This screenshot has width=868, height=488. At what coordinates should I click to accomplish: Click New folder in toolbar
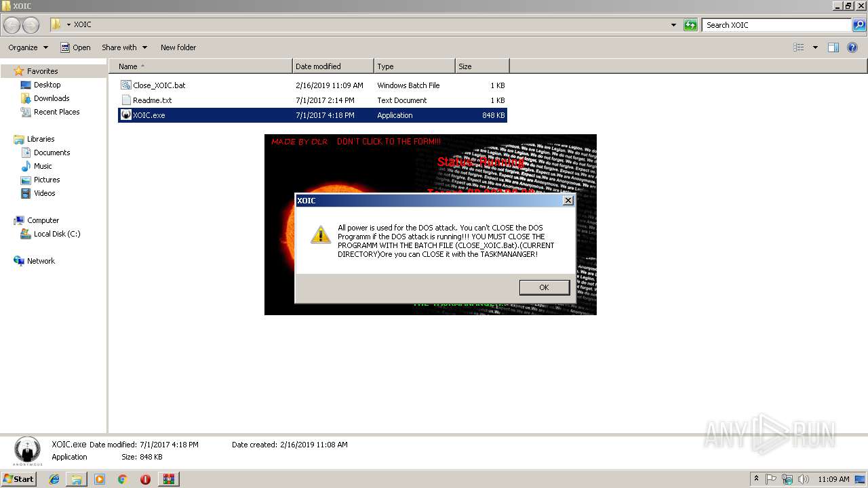178,47
